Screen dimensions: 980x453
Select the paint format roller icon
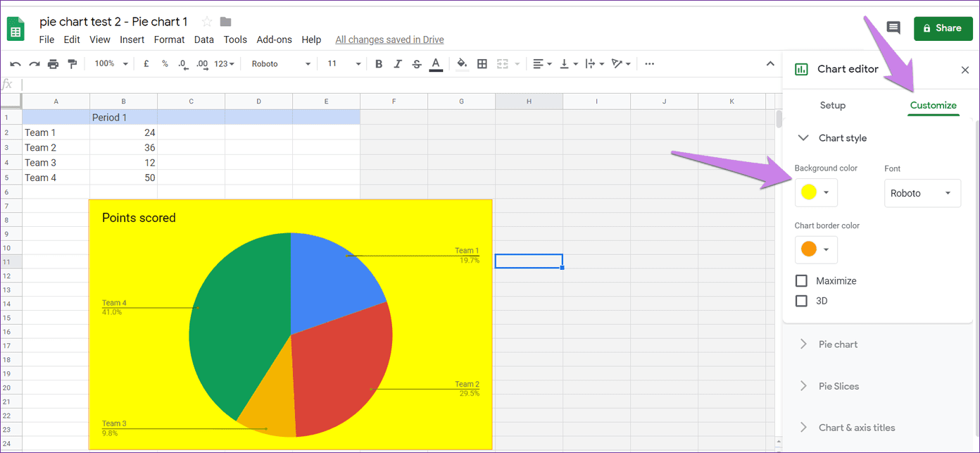point(72,64)
